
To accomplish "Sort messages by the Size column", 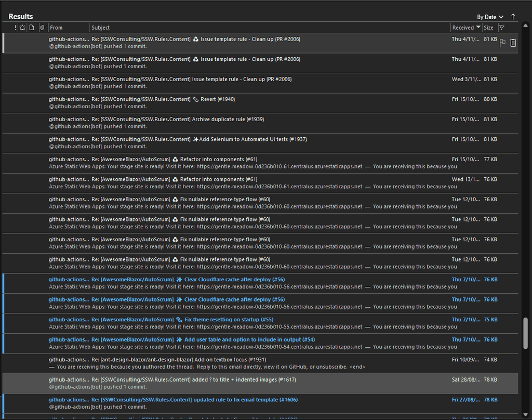I will [487, 27].
